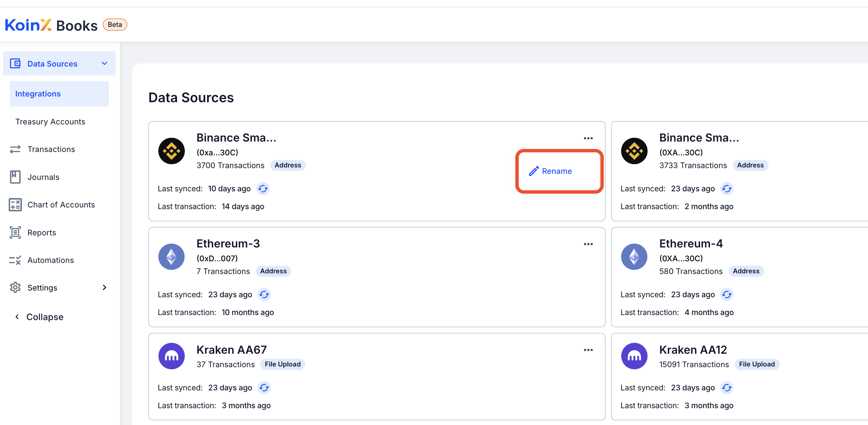Screen dimensions: 868x425
Task: Click sync icon on Ethereum-4 card
Action: click(x=727, y=295)
